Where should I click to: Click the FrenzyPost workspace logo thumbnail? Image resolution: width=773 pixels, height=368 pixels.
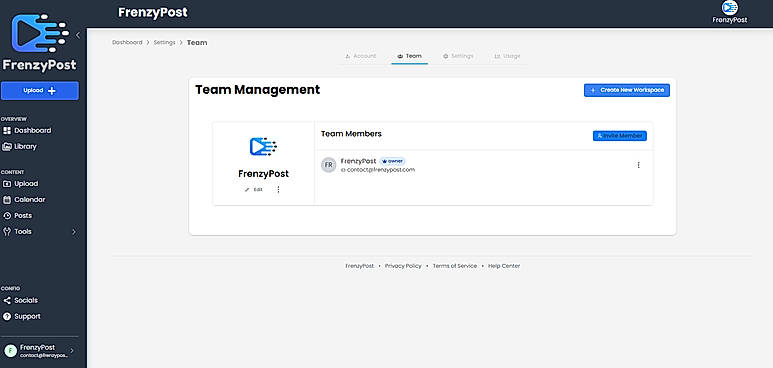263,147
